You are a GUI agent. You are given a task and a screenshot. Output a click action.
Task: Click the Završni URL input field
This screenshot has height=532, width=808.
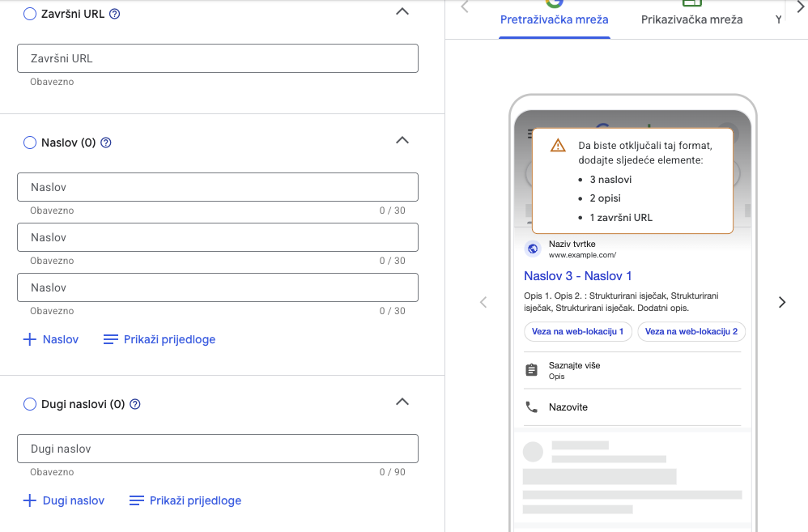pos(217,58)
